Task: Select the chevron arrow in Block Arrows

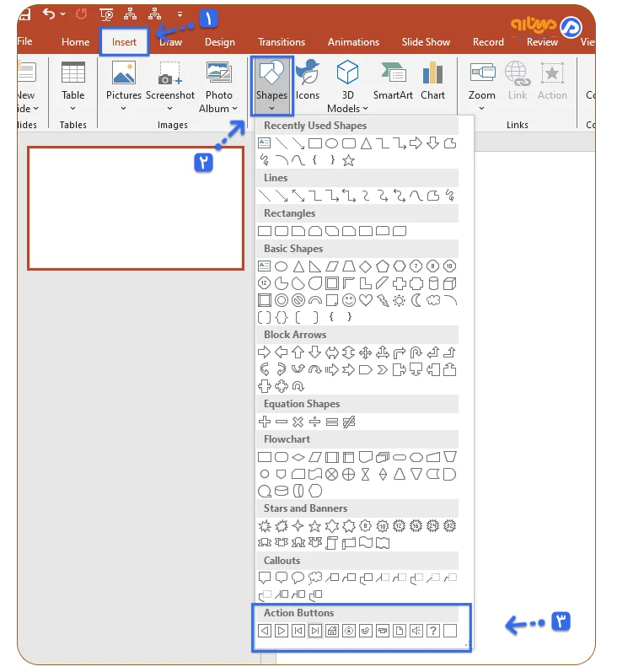Action: (x=382, y=370)
